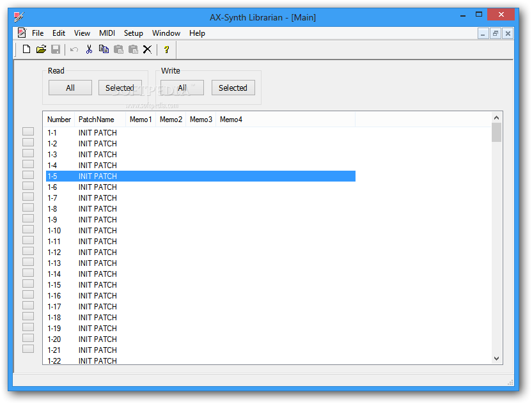Select patch row 1-20
This screenshot has width=532, height=404.
click(x=201, y=339)
